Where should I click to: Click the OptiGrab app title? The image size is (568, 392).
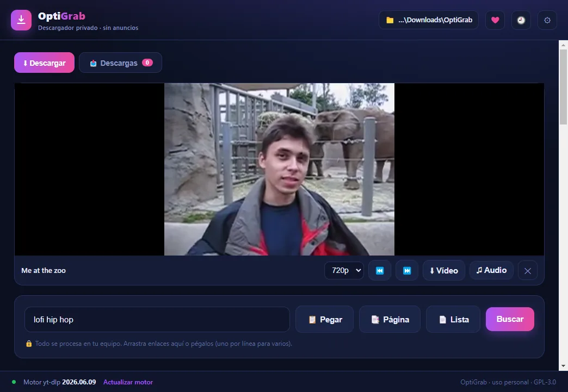pyautogui.click(x=61, y=16)
